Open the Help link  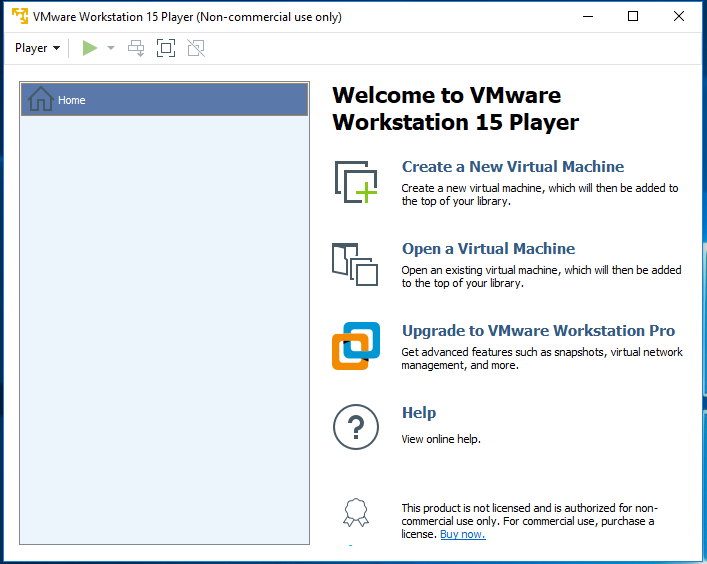(x=419, y=413)
